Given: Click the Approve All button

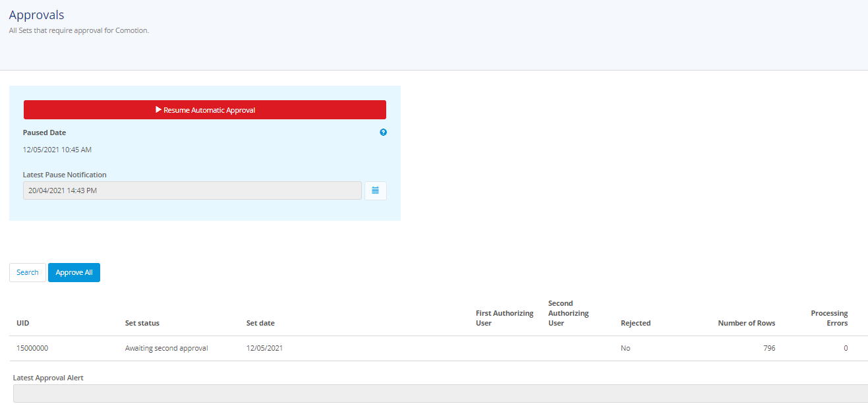Looking at the screenshot, I should 74,272.
